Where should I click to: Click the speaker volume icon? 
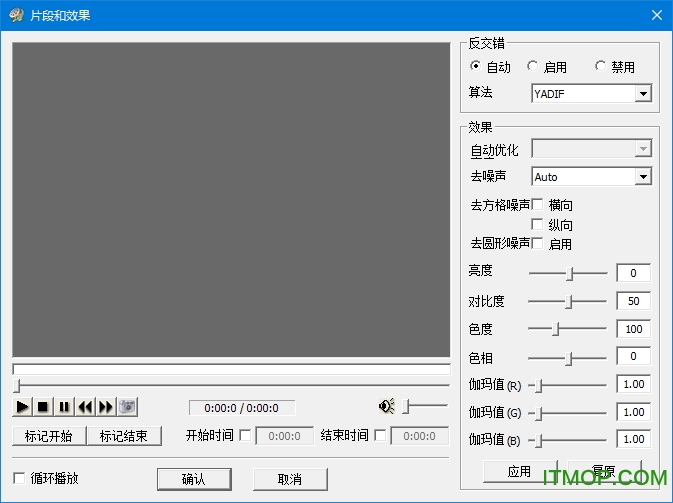pos(387,406)
